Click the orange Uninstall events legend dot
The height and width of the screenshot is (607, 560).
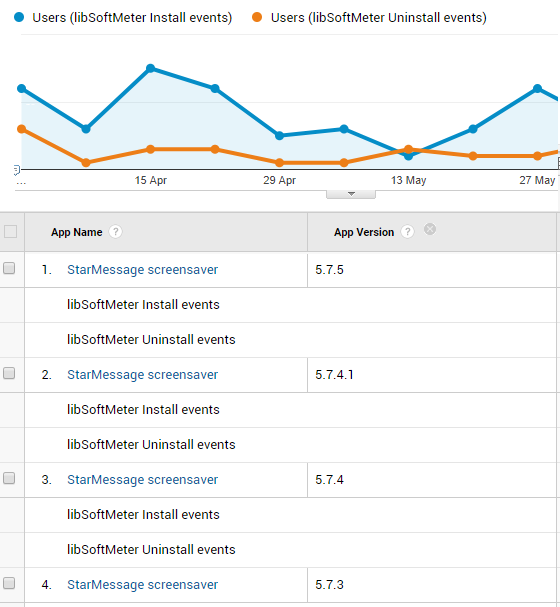pos(257,17)
